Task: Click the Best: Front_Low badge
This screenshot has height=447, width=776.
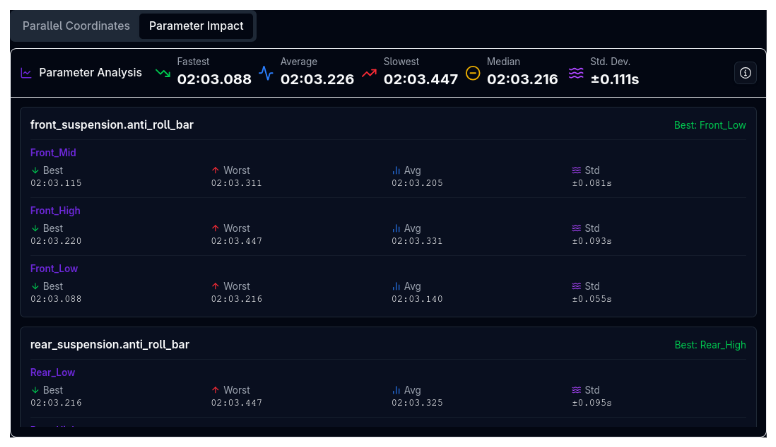Action: [709, 126]
